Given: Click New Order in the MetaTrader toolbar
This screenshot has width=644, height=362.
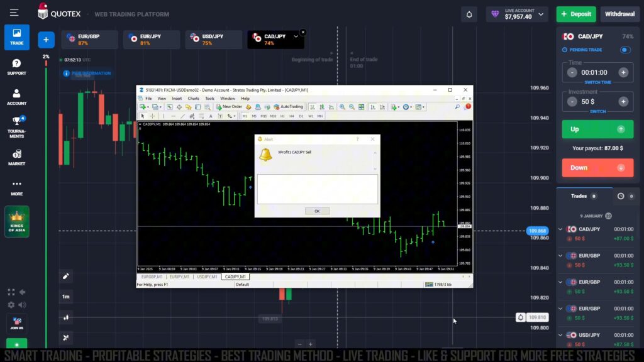Looking at the screenshot, I should (x=229, y=107).
